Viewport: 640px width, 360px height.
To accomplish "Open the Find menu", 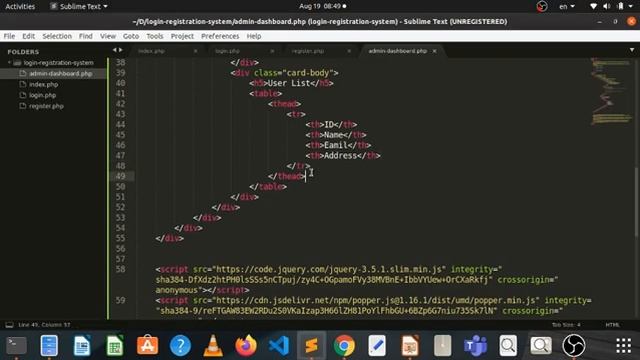I will pos(85,36).
